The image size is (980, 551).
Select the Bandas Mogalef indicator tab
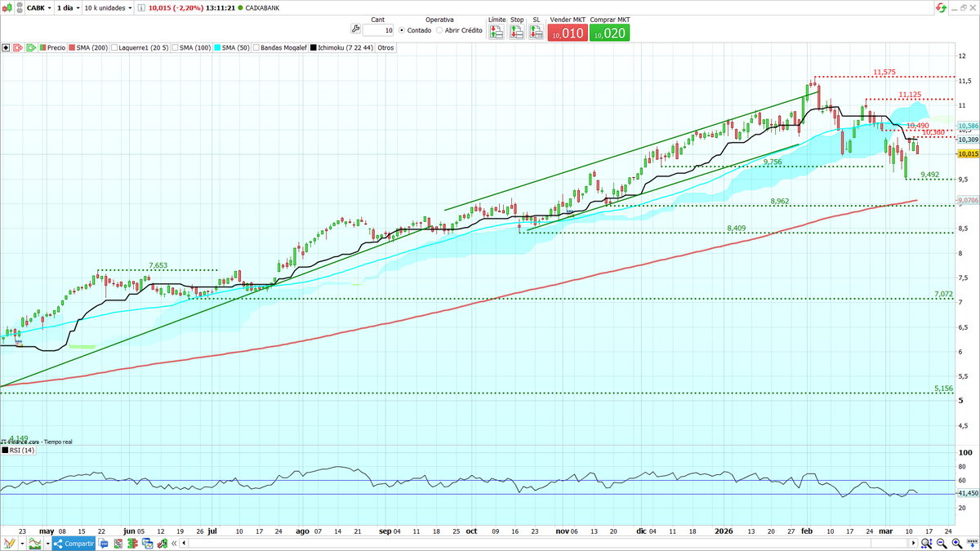pos(280,47)
